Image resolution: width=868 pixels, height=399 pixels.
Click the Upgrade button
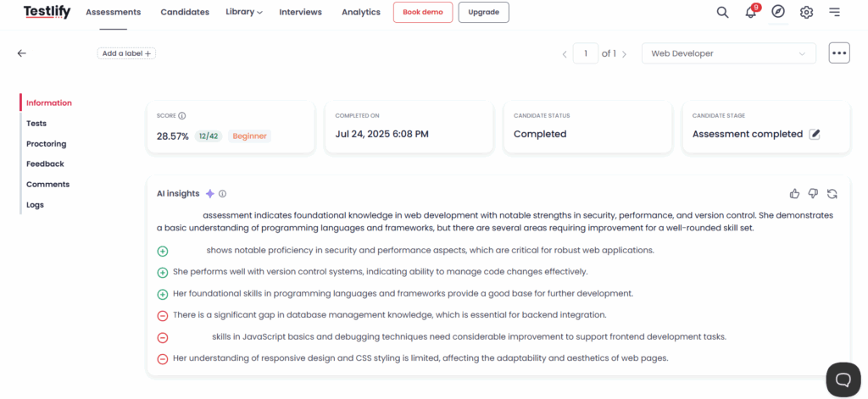point(484,12)
